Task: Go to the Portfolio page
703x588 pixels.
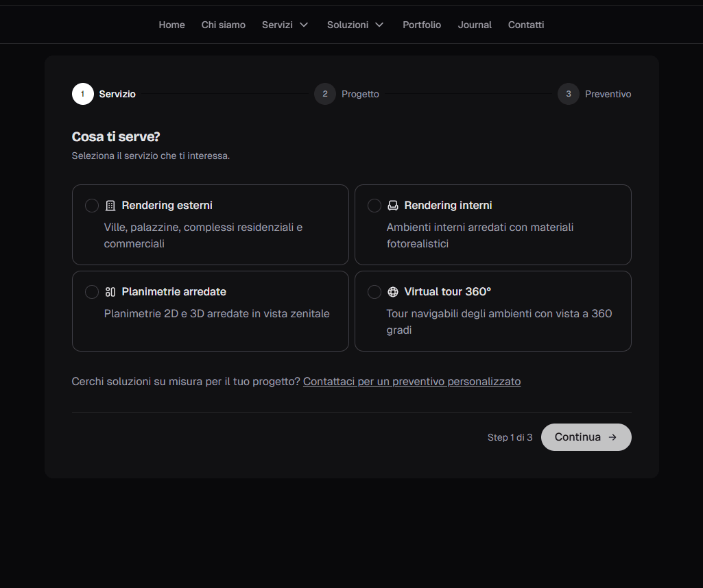Action: 422,25
